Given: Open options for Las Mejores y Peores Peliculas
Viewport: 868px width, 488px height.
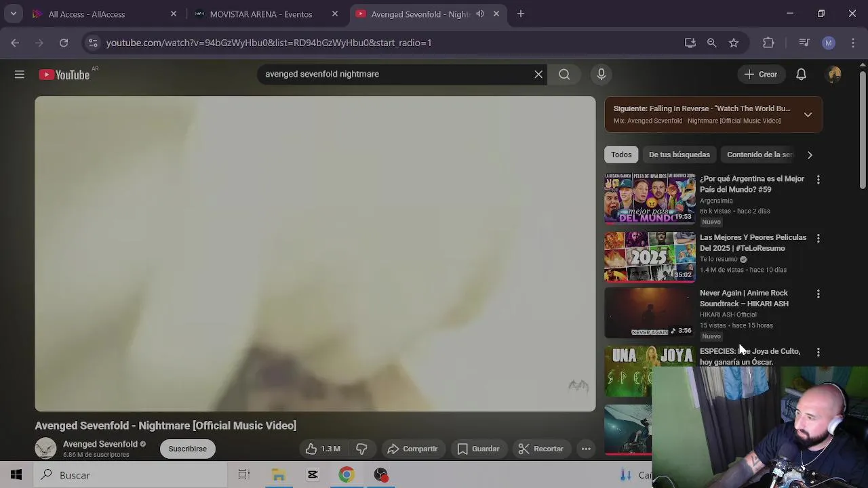Looking at the screenshot, I should [x=818, y=239].
